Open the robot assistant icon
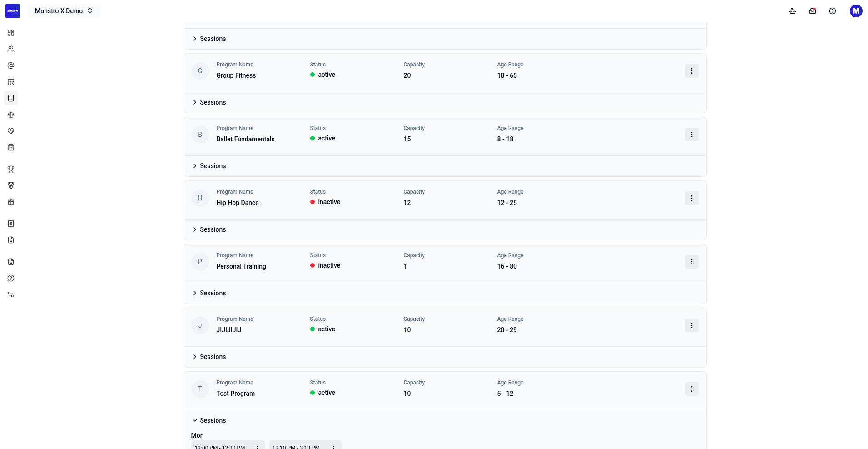 click(793, 11)
